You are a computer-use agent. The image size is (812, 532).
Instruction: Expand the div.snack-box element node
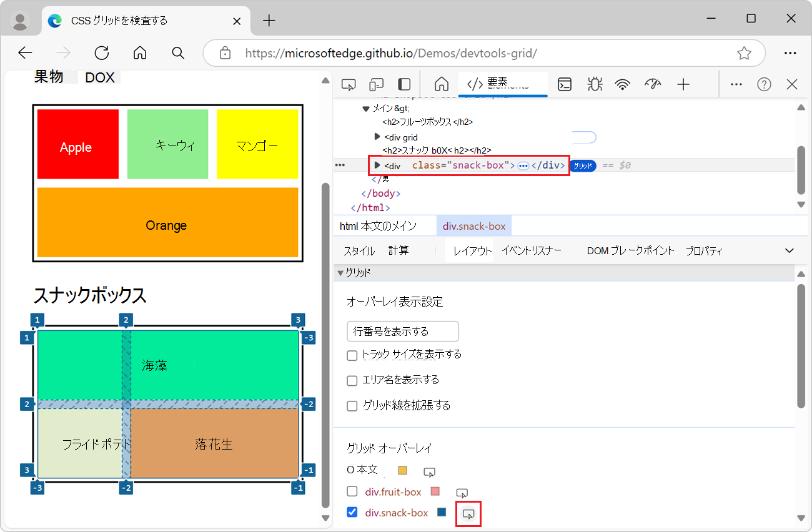tap(378, 165)
